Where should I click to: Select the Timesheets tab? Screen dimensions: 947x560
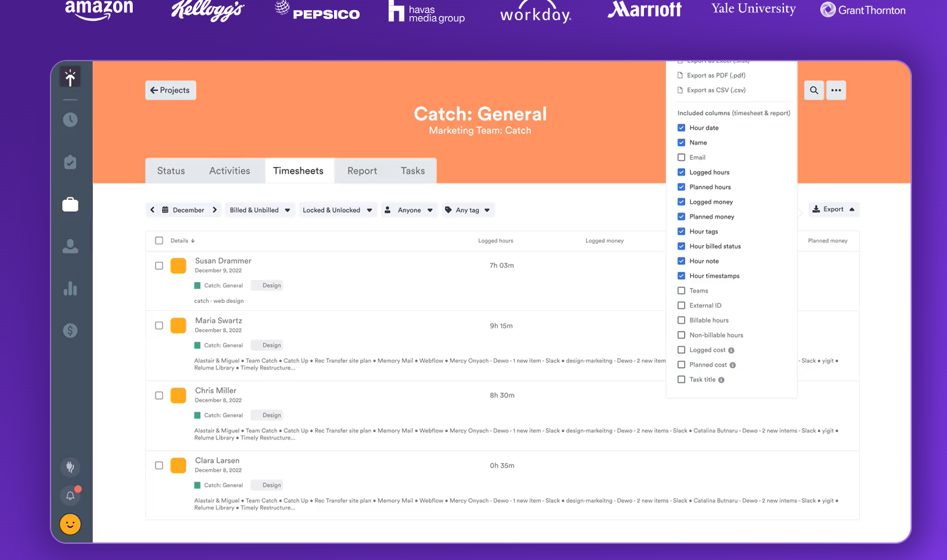[298, 171]
